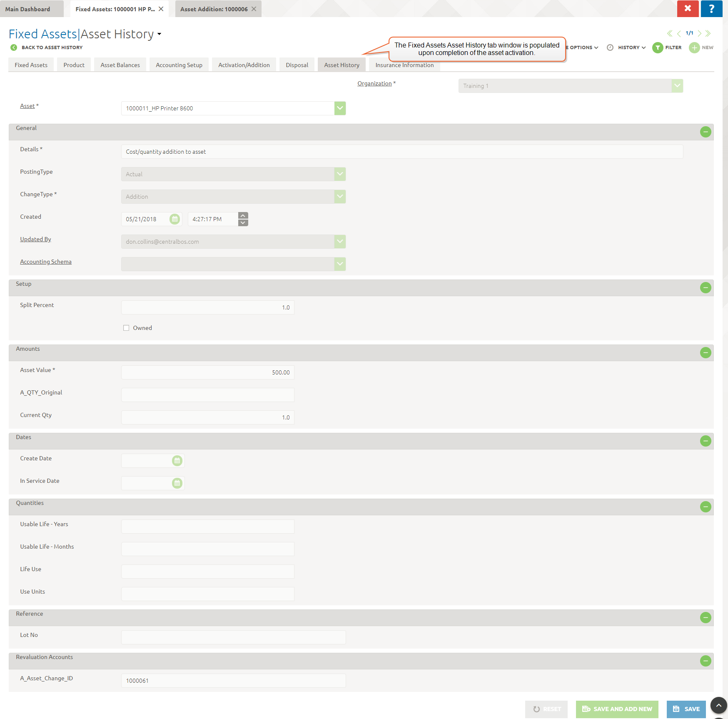
Task: Go to the last record arrow
Action: click(708, 33)
